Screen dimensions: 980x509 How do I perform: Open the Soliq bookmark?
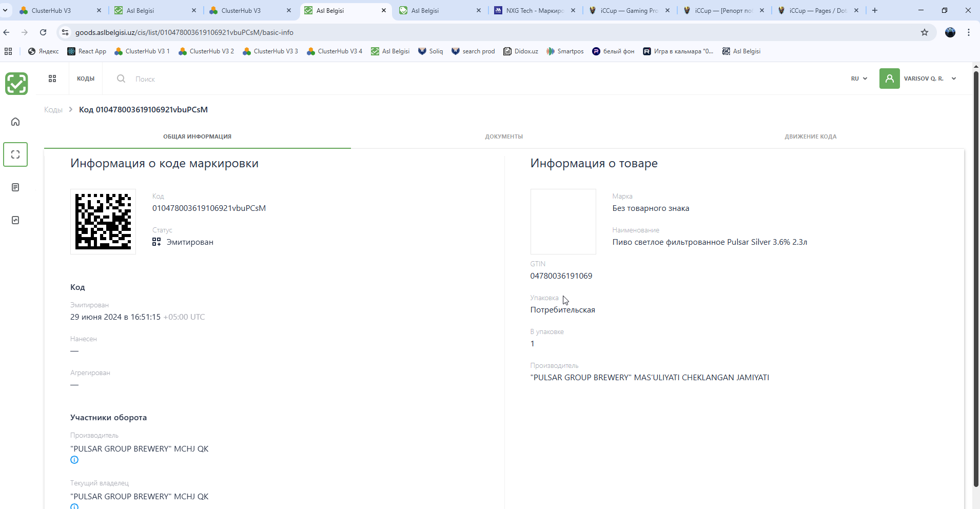coord(430,51)
